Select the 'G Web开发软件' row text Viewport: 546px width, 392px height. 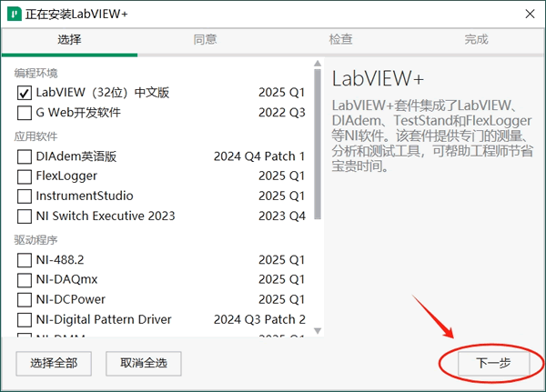tap(78, 113)
